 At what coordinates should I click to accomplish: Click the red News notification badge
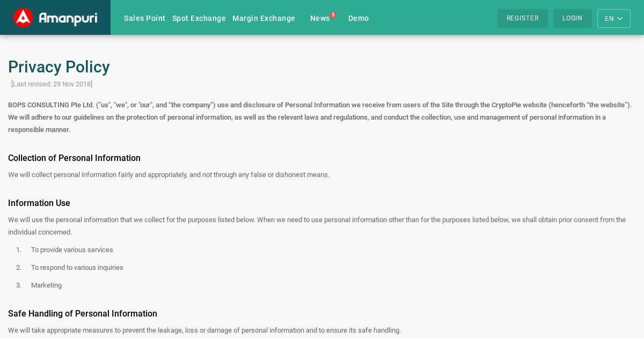[x=333, y=15]
